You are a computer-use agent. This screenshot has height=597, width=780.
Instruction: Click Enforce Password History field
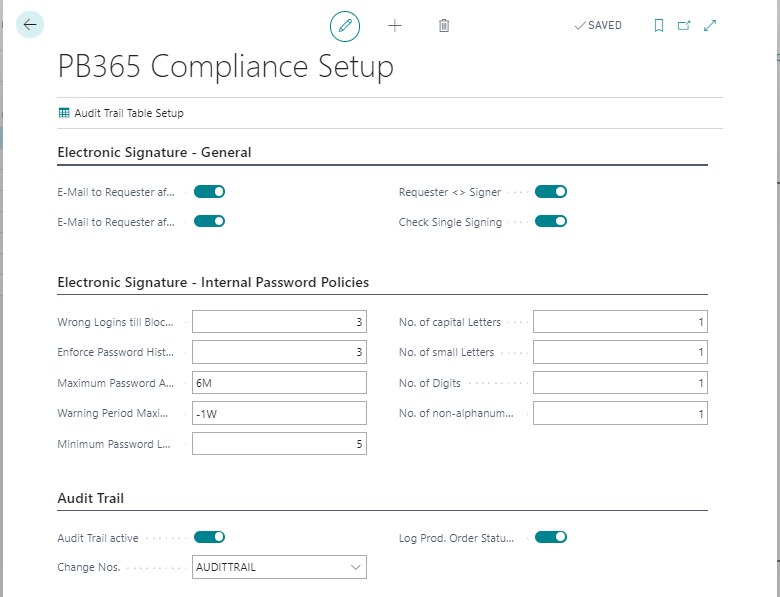tap(279, 352)
